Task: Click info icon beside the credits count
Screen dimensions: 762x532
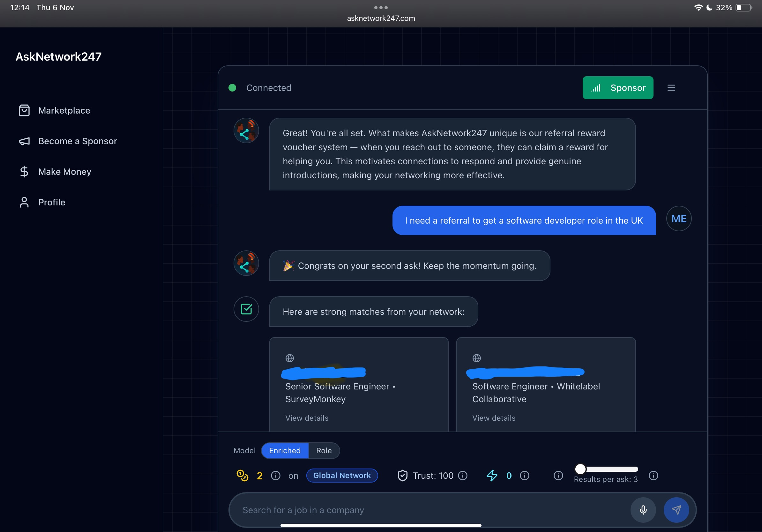Action: click(x=275, y=476)
